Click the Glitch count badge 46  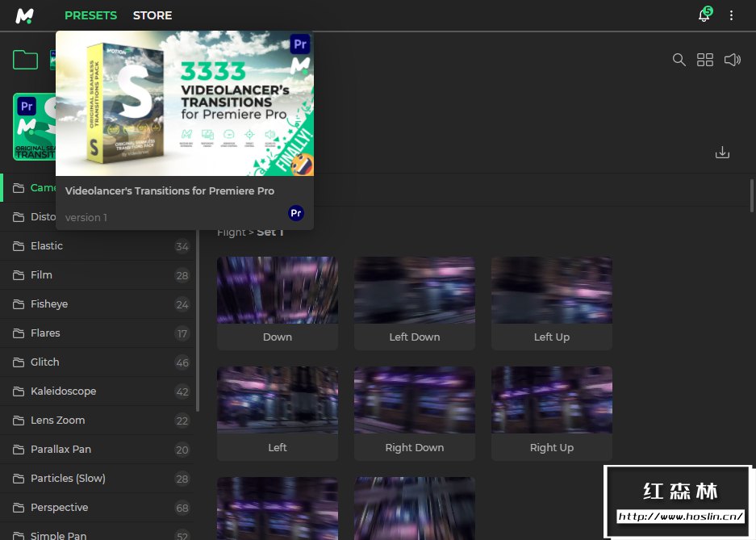(182, 362)
